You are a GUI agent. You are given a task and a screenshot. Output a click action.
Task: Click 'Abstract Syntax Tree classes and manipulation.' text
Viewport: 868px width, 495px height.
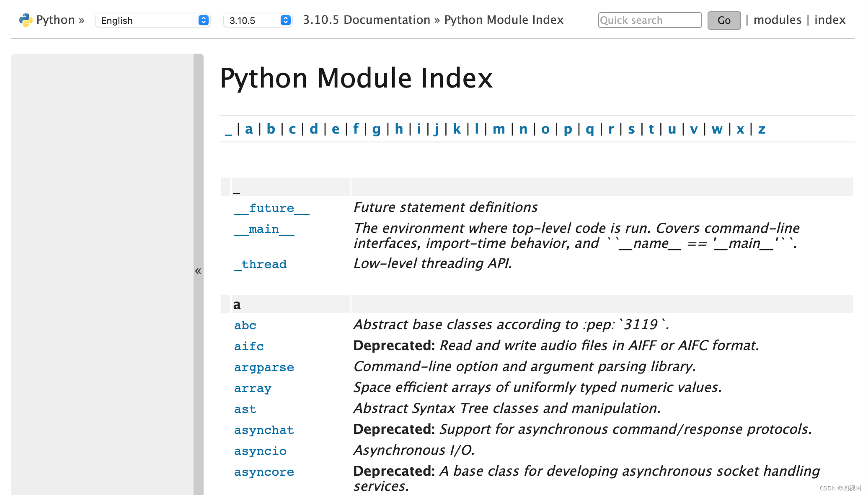pyautogui.click(x=507, y=408)
